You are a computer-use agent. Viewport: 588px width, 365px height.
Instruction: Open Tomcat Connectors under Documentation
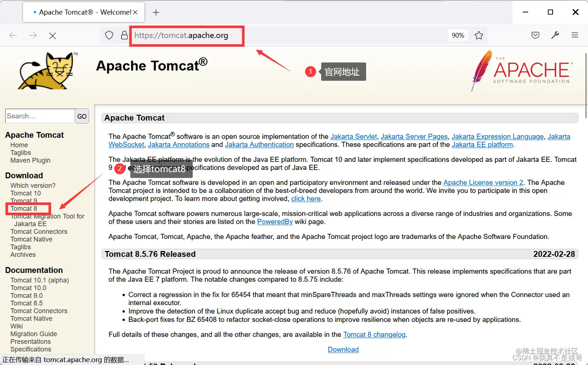click(39, 311)
